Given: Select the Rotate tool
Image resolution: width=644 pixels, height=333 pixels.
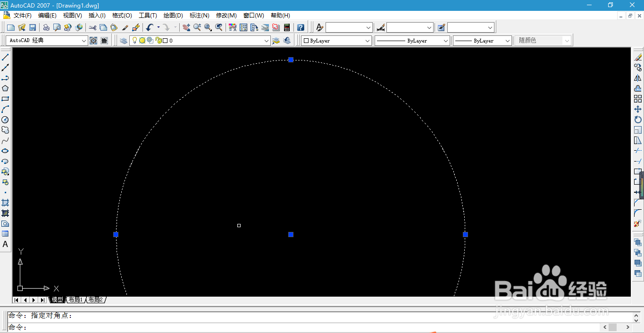Looking at the screenshot, I should [x=638, y=120].
